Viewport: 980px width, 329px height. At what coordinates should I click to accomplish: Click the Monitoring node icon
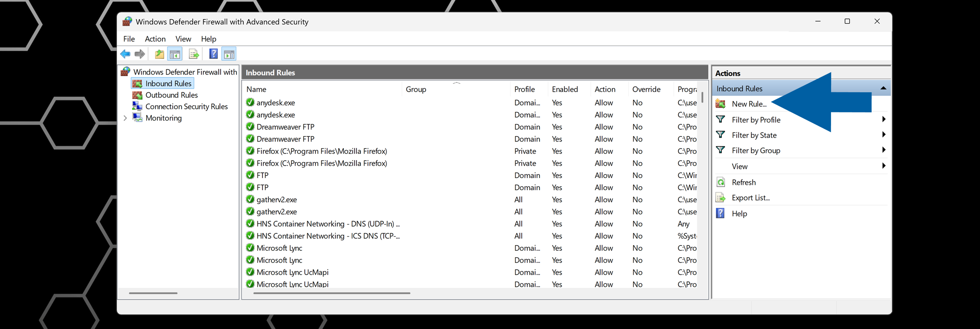(x=137, y=118)
